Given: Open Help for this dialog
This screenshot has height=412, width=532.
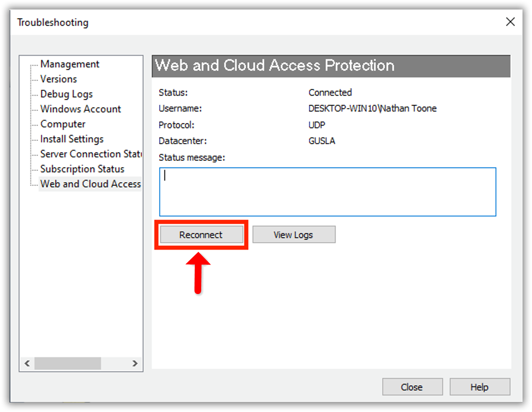Looking at the screenshot, I should (479, 387).
